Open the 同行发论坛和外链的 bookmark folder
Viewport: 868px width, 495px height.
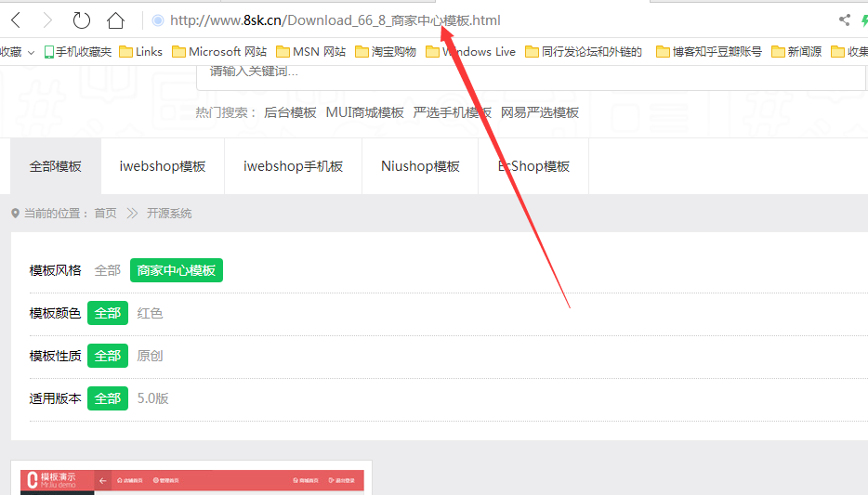(584, 52)
